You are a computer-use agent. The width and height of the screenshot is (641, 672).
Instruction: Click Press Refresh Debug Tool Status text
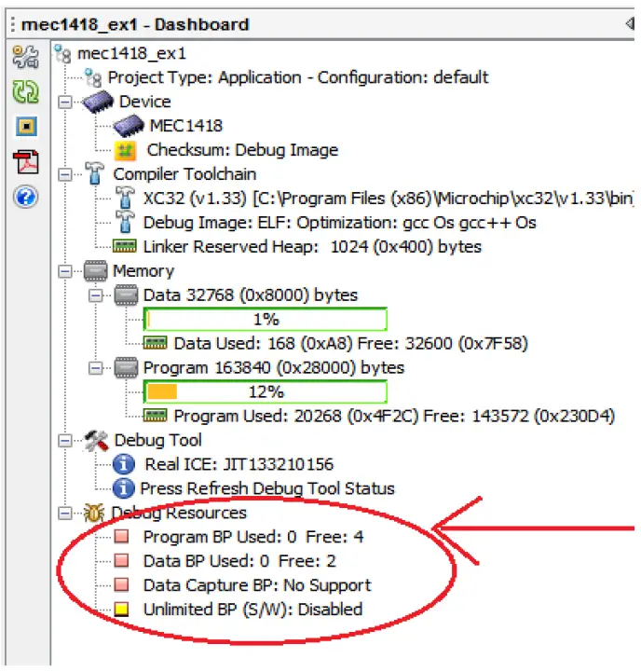pos(267,488)
